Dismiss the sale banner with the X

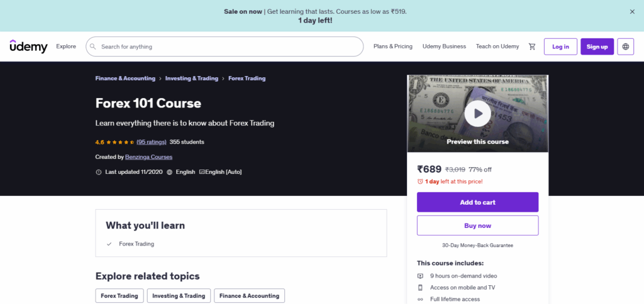tap(632, 12)
